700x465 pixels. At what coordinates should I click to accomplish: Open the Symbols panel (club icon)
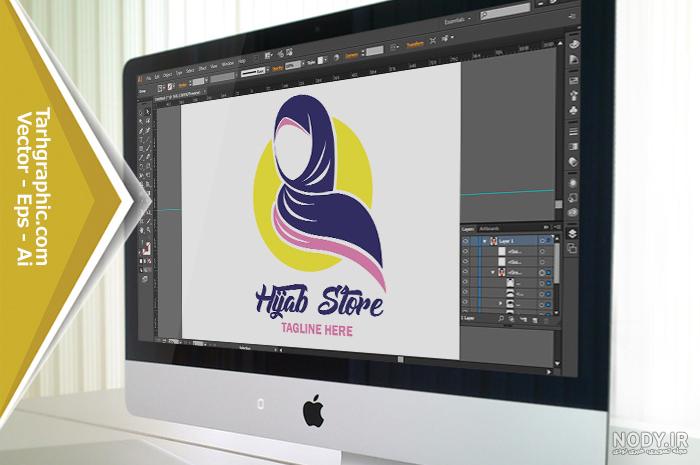coord(574,110)
